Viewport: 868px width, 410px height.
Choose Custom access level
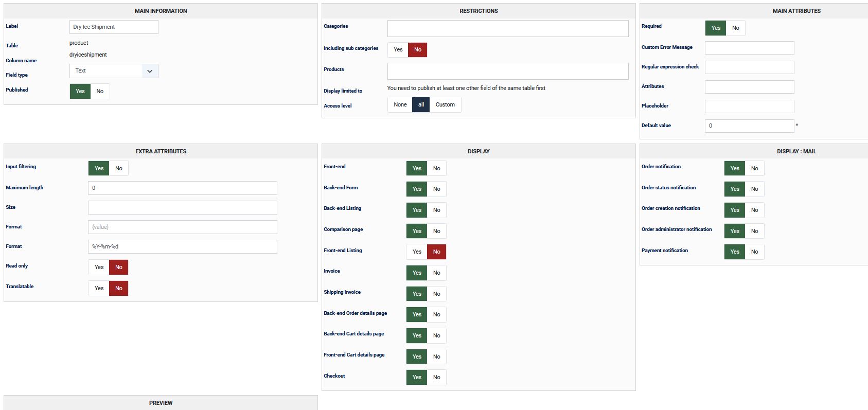pyautogui.click(x=445, y=104)
